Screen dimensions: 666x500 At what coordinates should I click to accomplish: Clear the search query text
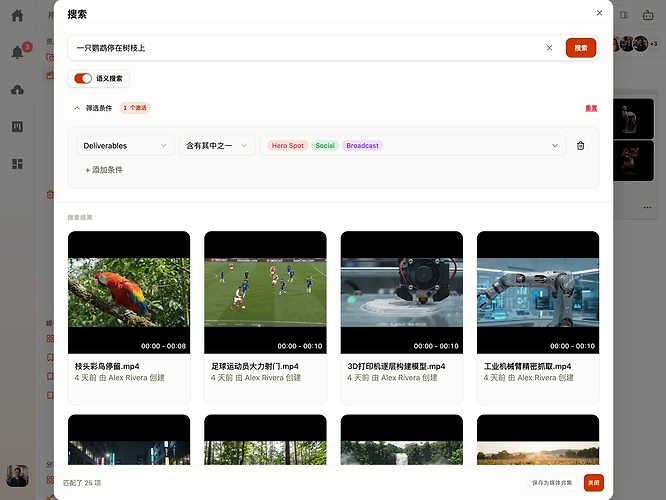point(549,48)
